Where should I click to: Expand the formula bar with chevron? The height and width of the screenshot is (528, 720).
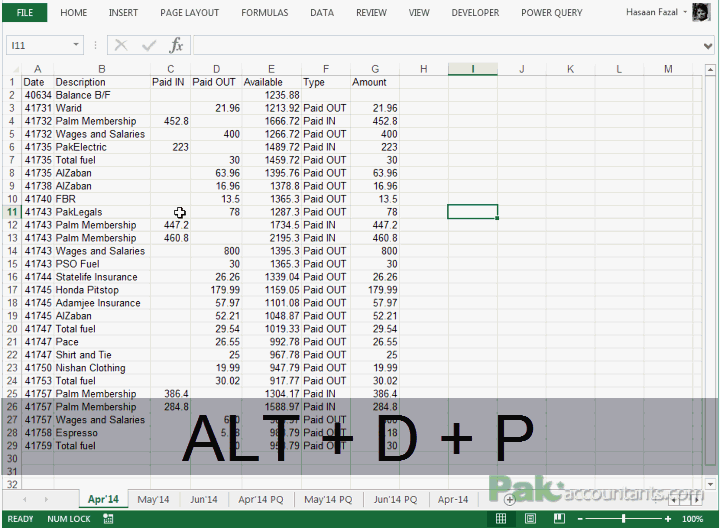tap(708, 45)
